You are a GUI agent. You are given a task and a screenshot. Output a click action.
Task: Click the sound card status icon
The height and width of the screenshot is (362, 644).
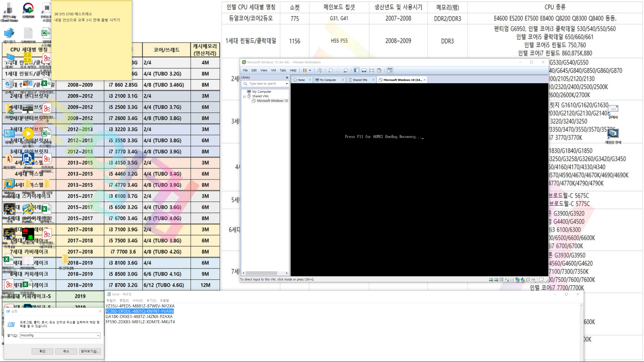(522, 280)
